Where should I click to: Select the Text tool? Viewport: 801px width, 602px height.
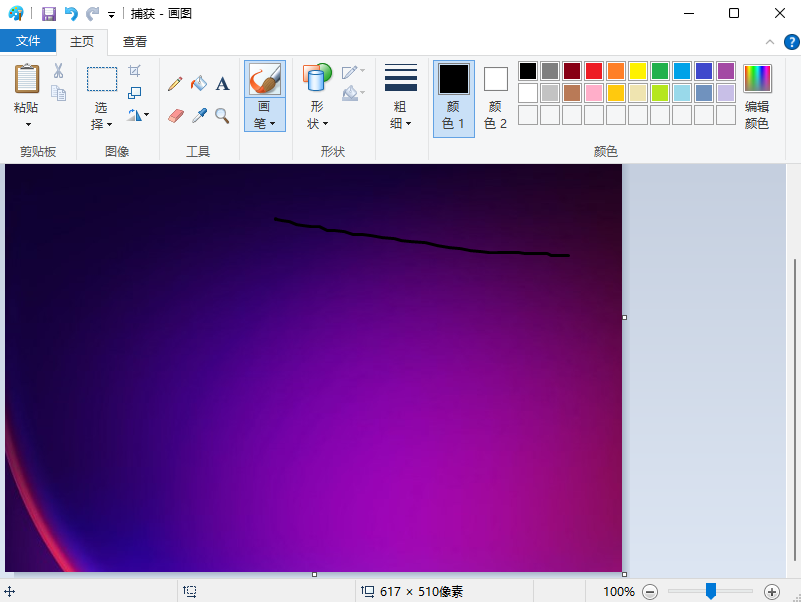222,84
